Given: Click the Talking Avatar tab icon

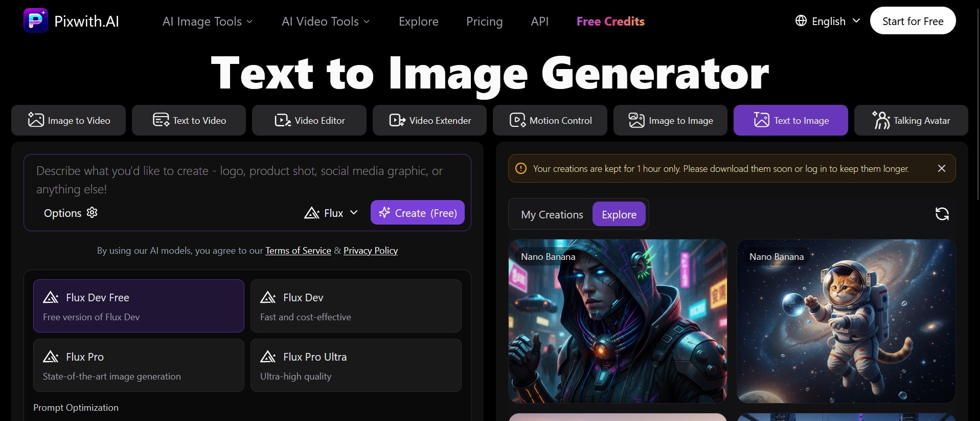Looking at the screenshot, I should coord(881,120).
